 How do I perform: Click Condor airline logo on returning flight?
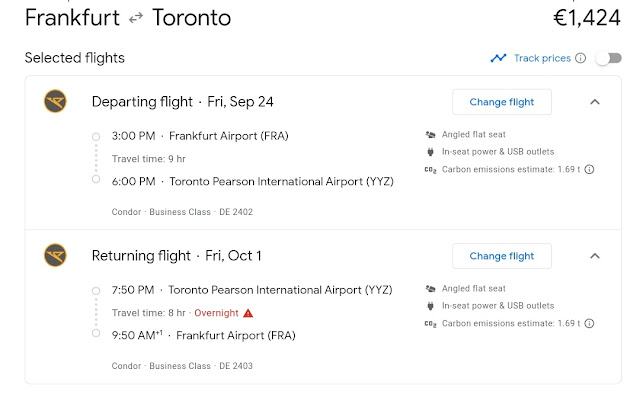click(55, 255)
